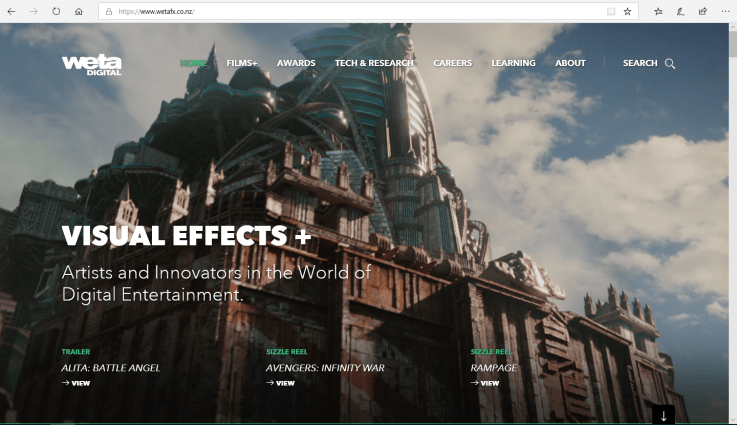Click the browser Back arrow
737x425 pixels.
(x=11, y=11)
